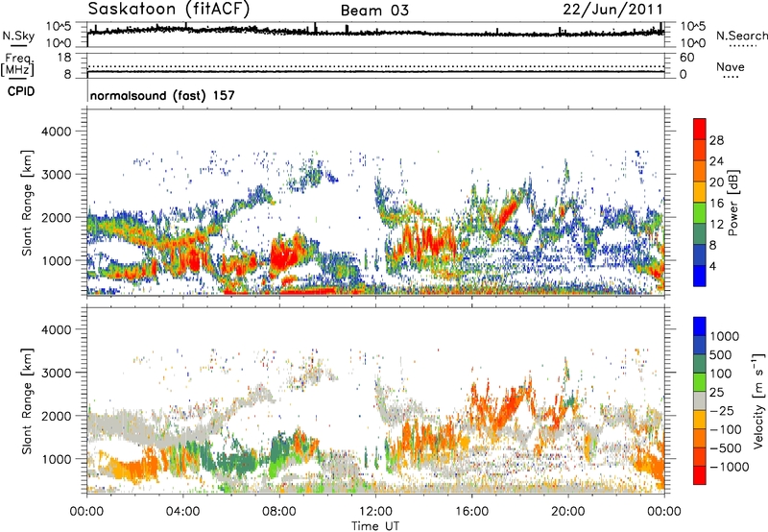Image resolution: width=768 pixels, height=532 pixels.
Task: Click the Slant Range label of the power panel
Action: (x=27, y=203)
